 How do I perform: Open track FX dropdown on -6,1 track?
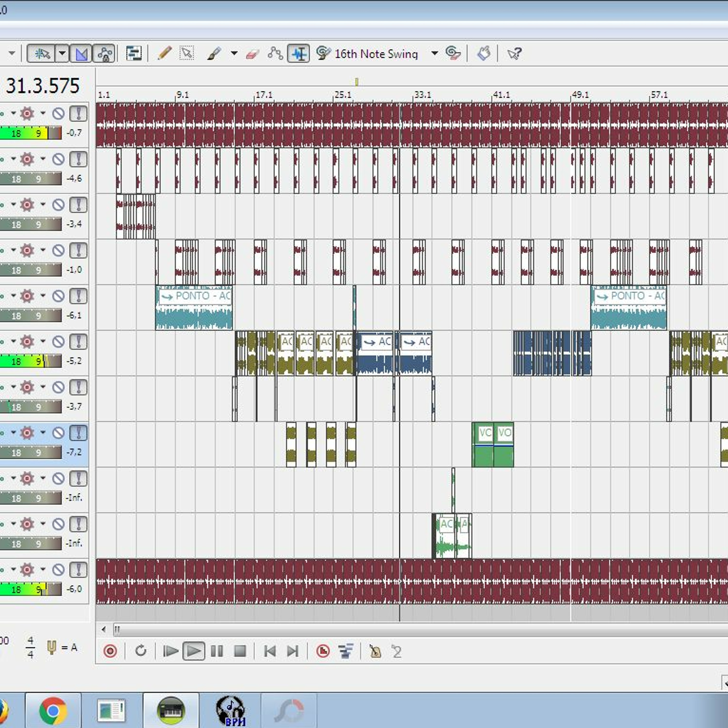42,296
